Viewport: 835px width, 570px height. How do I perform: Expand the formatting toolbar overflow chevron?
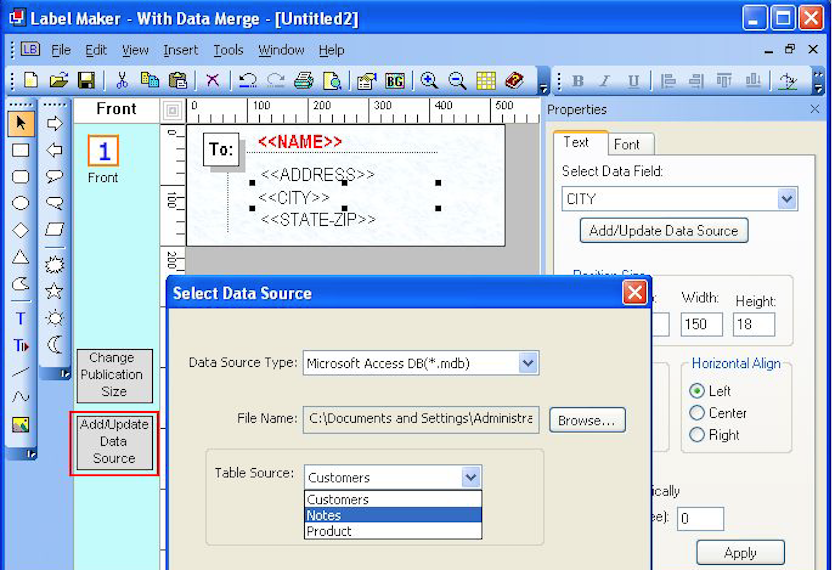(818, 81)
